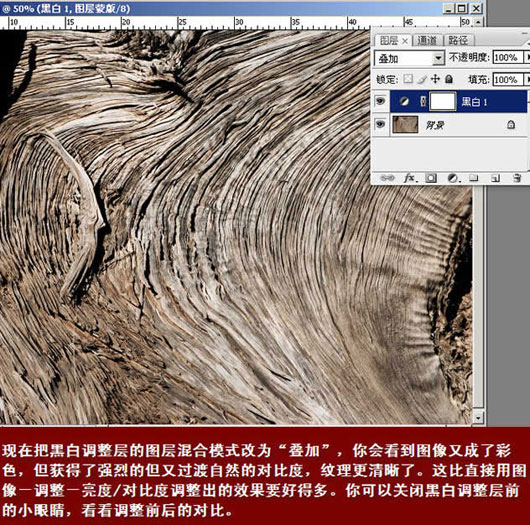
Task: Toggle lock image pixels brush icon
Action: 422,79
